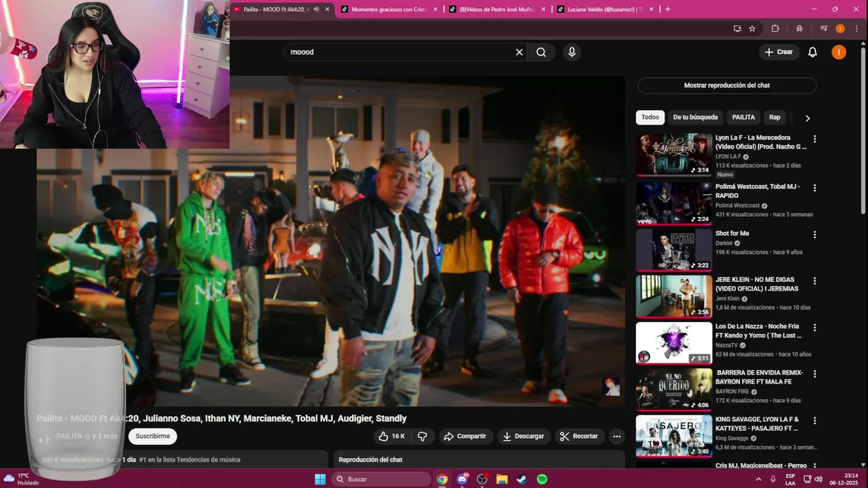
Task: Mute the Pailita MOOD browser tab
Action: (x=316, y=9)
